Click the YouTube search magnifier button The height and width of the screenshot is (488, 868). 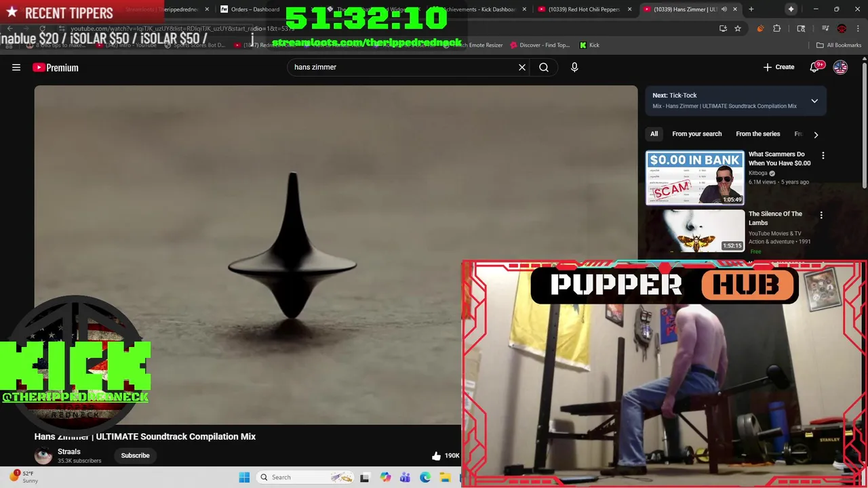(544, 67)
